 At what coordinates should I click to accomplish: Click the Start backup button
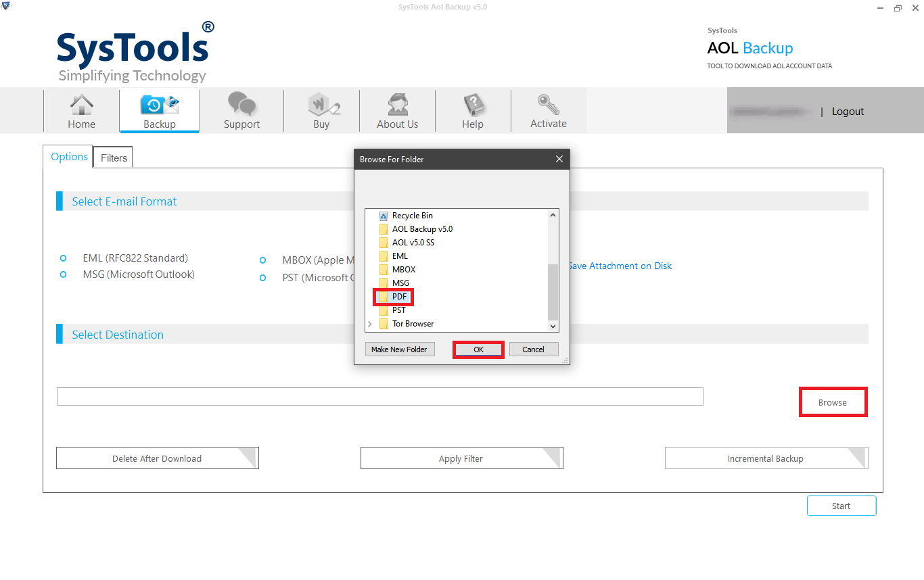[x=841, y=506]
